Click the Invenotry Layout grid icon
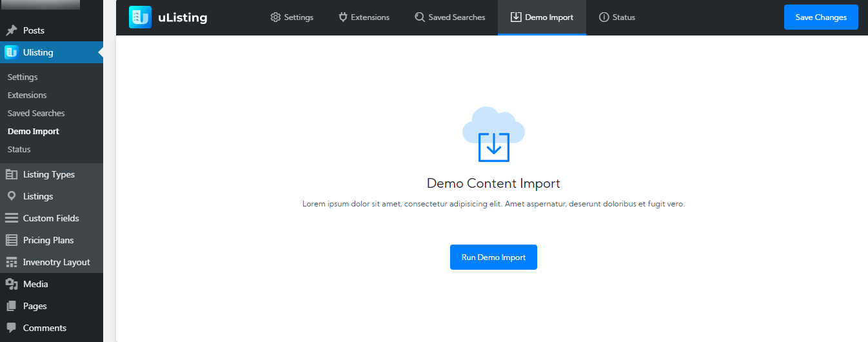 [12, 262]
